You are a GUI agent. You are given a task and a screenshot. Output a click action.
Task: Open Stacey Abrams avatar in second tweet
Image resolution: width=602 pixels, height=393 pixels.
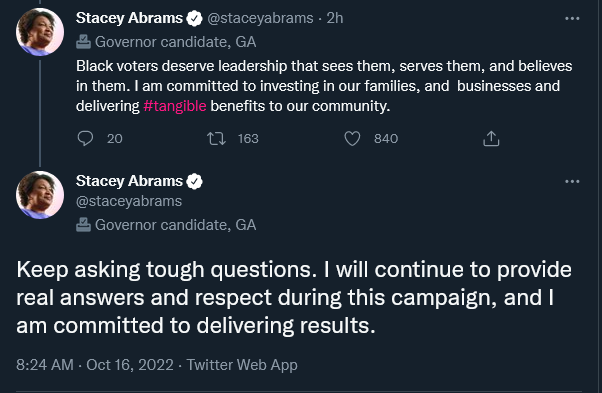pos(40,195)
